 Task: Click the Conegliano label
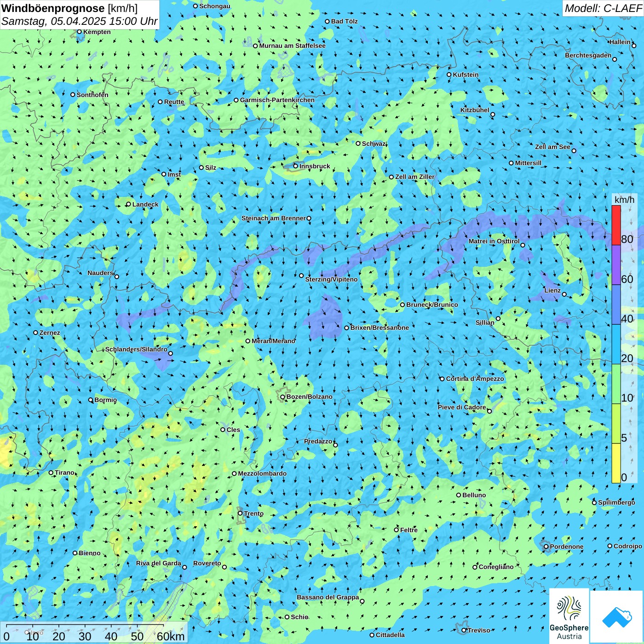[496, 567]
